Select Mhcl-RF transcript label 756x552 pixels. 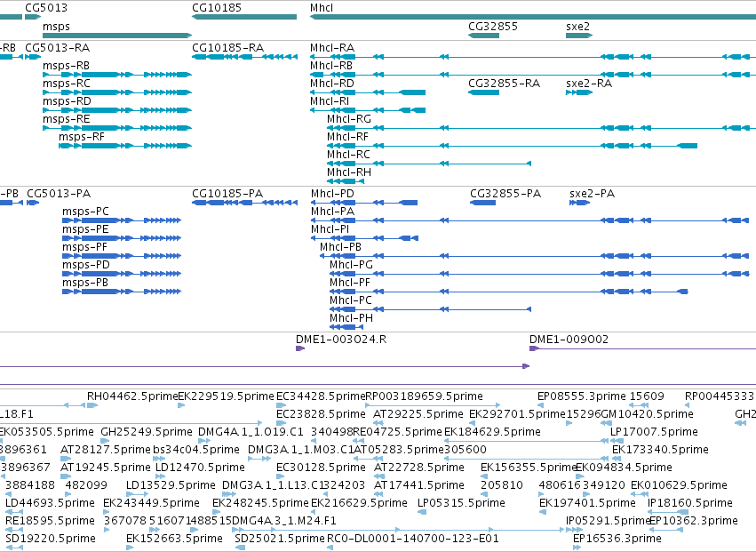(347, 137)
